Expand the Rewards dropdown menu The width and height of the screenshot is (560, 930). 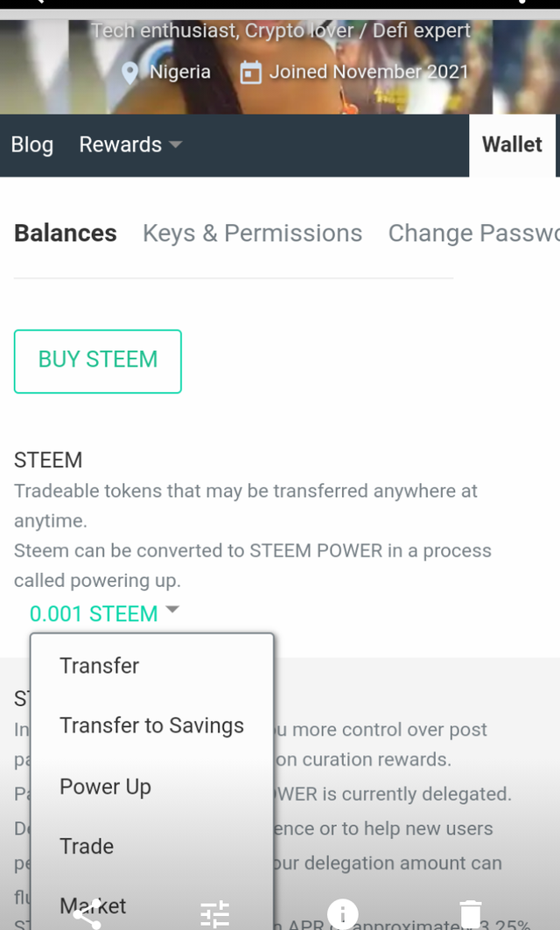pos(130,144)
